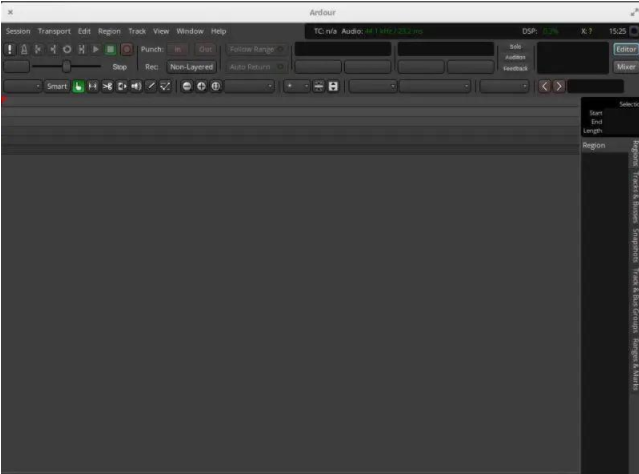
Task: Select the Audition (speaker) tool
Action: click(x=136, y=86)
